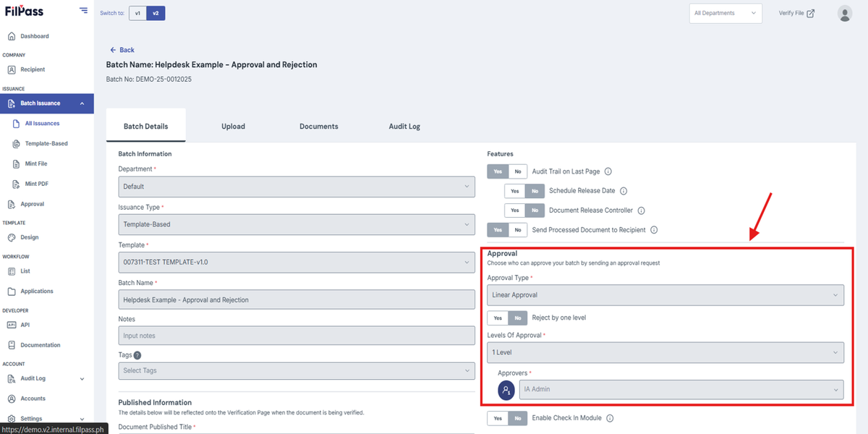
Task: Expand the Audit Log sidebar chevron
Action: coord(82,378)
